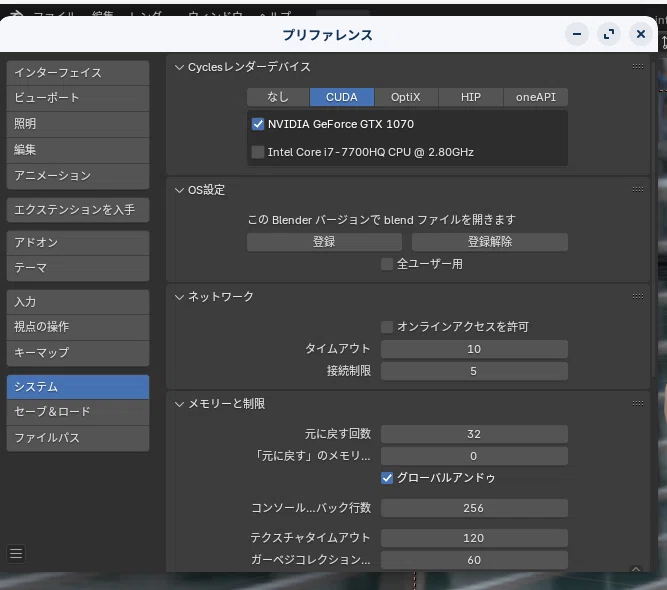
Task: Close the プリファレンス window
Action: (x=641, y=34)
